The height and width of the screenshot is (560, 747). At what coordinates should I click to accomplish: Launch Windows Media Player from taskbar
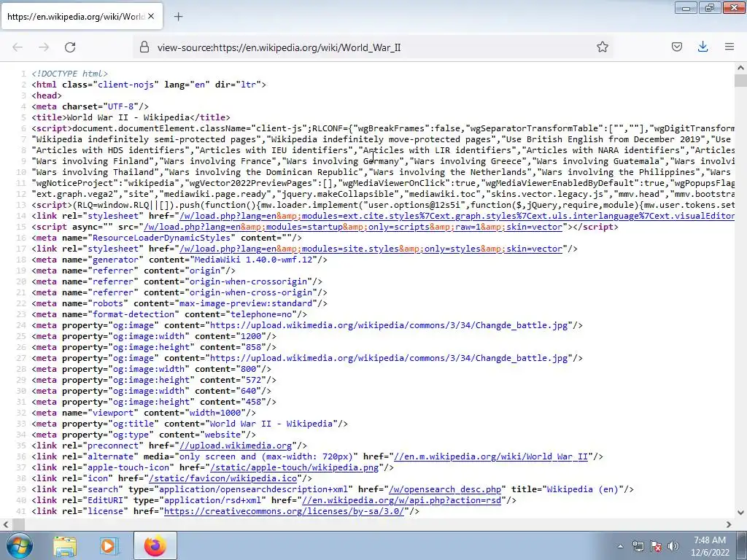109,546
